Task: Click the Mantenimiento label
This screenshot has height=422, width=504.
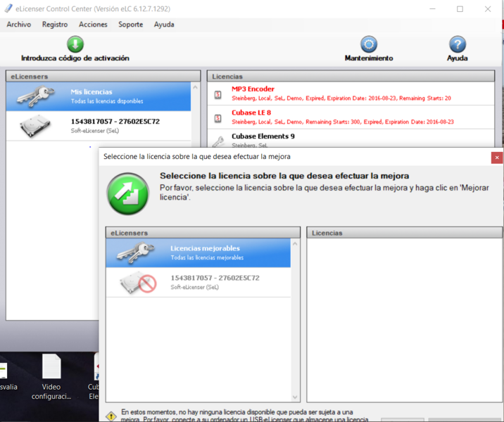Action: click(369, 58)
